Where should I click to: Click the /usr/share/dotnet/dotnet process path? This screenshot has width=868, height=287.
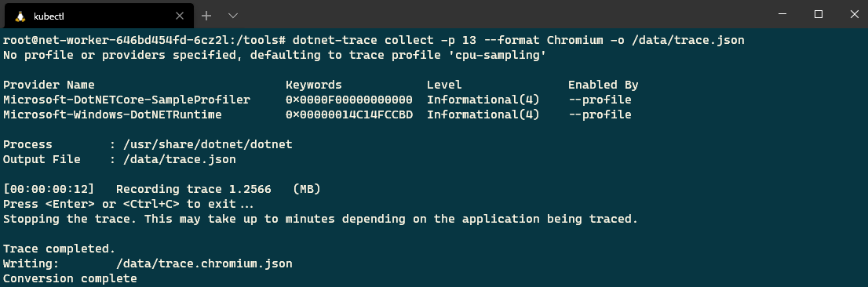208,145
